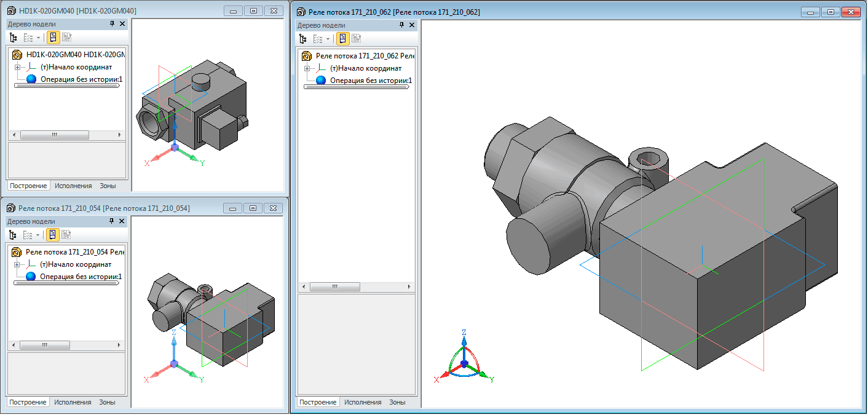The width and height of the screenshot is (868, 415).
Task: Click coordinate axes icon of Начало координат in 171_210_054 tree
Action: (x=32, y=264)
